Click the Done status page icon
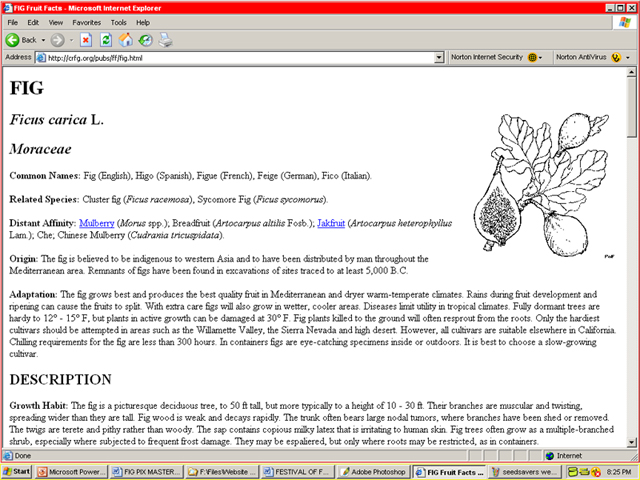This screenshot has height=480, width=640. point(8,456)
